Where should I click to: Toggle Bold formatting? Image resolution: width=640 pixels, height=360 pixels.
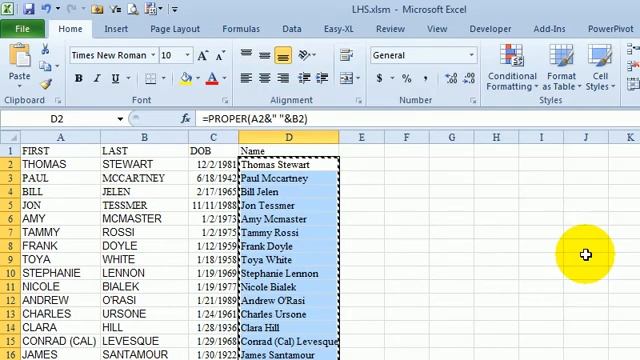(78, 78)
